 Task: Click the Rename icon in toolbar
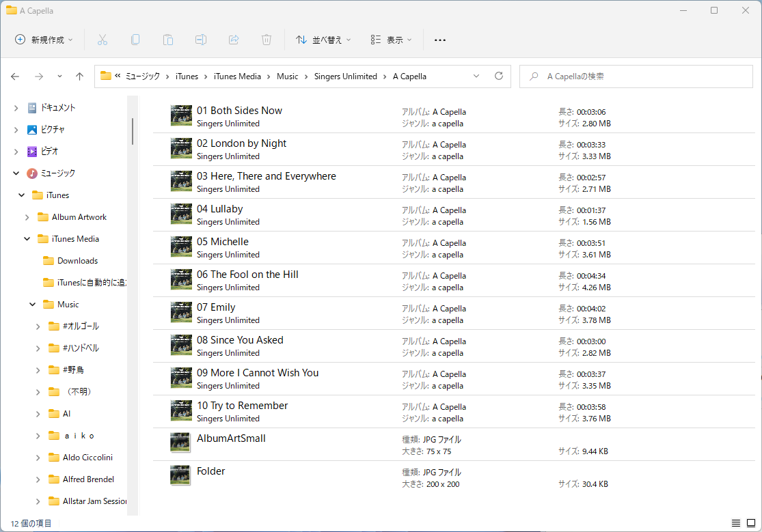201,40
